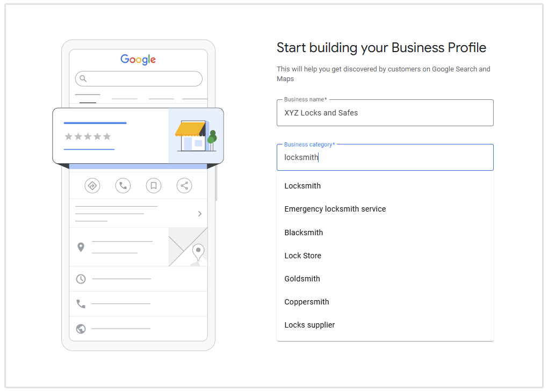548x392 pixels.
Task: Click the directions icon in phone mockup
Action: click(92, 186)
